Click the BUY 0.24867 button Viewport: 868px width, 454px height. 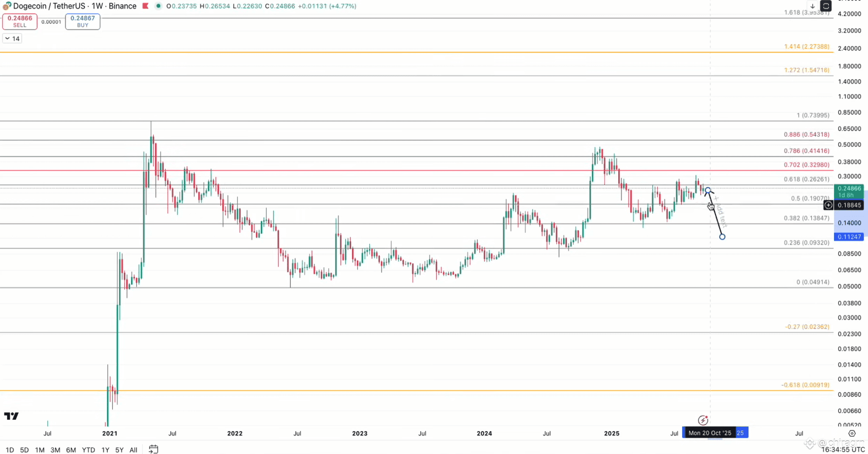83,22
